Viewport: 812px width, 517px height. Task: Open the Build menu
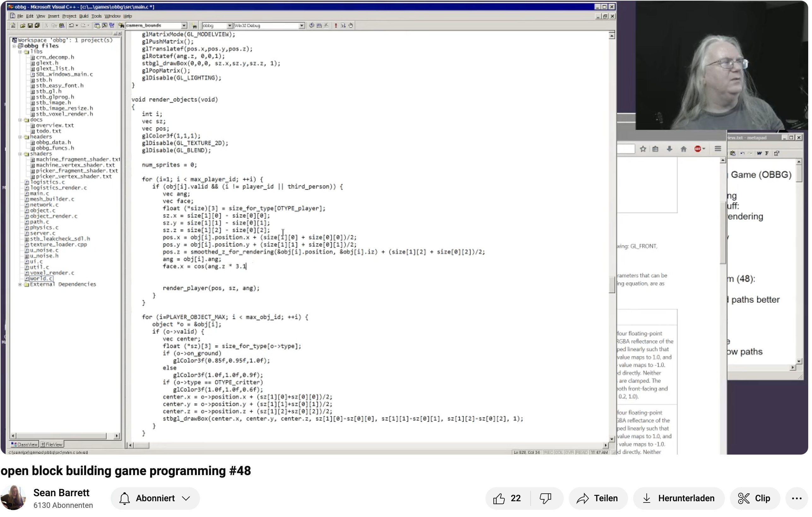[x=84, y=16]
